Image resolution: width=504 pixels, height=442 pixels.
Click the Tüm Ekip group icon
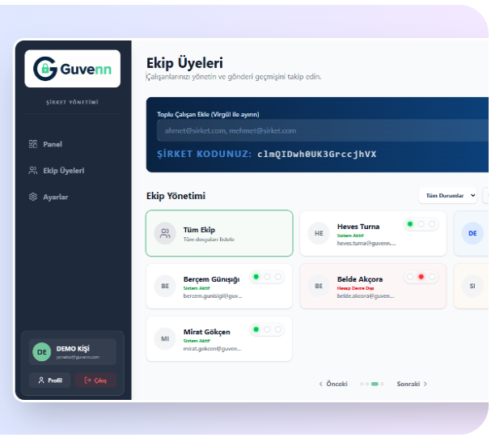pyautogui.click(x=165, y=234)
